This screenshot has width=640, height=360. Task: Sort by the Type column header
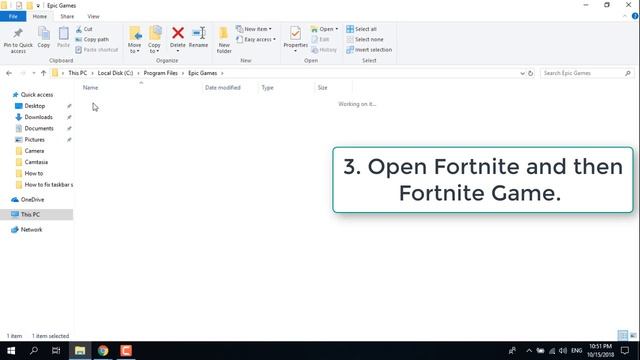(268, 87)
